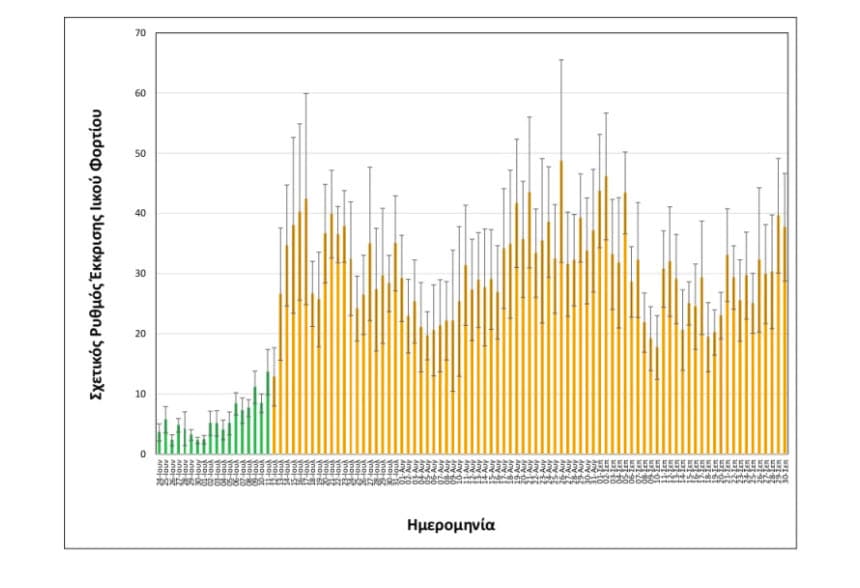Click the last green bar before the orange bars
This screenshot has height=588, width=860.
pyautogui.click(x=268, y=413)
